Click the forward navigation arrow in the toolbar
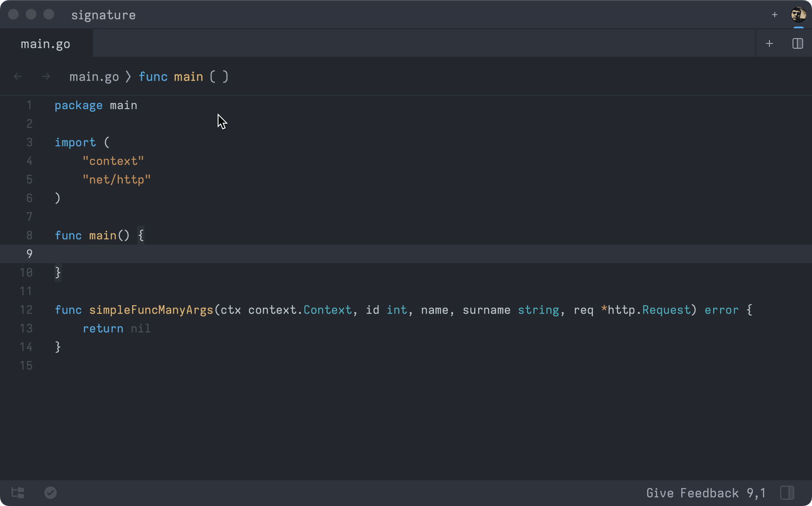This screenshot has width=812, height=506. 46,76
